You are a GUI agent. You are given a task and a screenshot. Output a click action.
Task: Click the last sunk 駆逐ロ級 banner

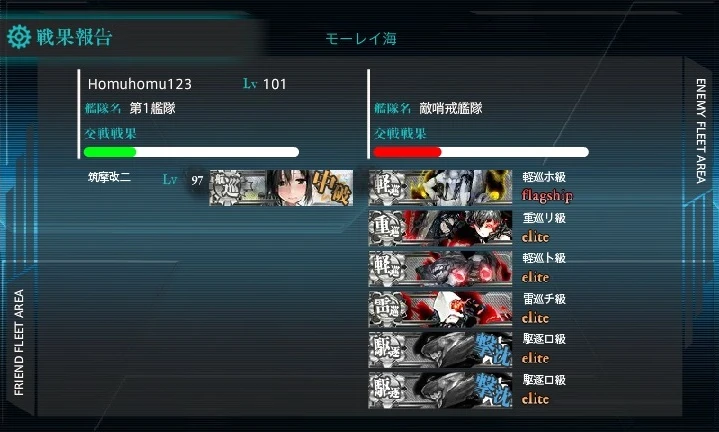point(440,390)
